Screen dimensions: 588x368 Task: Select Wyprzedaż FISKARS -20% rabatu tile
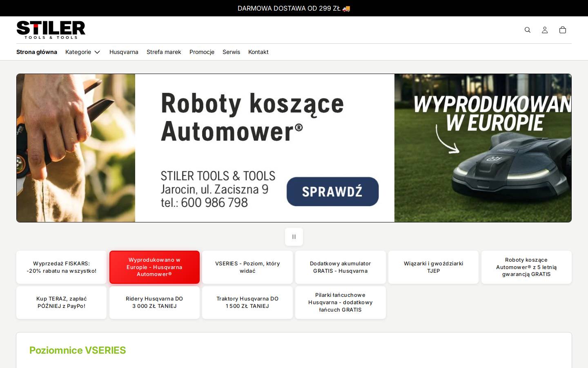pyautogui.click(x=62, y=267)
